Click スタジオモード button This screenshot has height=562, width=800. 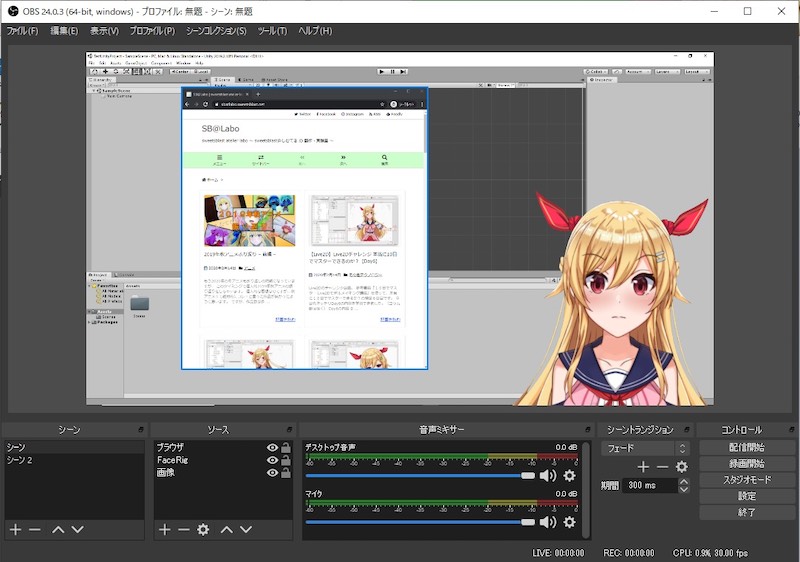(x=747, y=480)
